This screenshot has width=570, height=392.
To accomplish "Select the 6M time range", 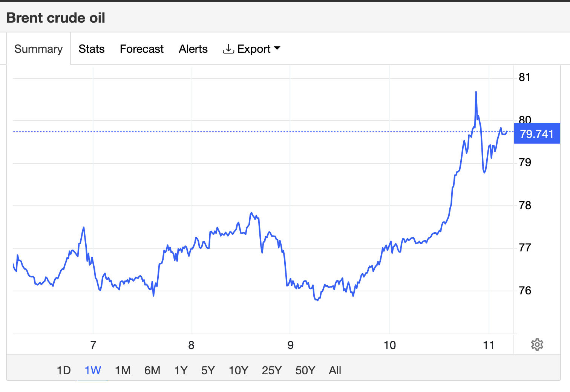I will (x=152, y=371).
